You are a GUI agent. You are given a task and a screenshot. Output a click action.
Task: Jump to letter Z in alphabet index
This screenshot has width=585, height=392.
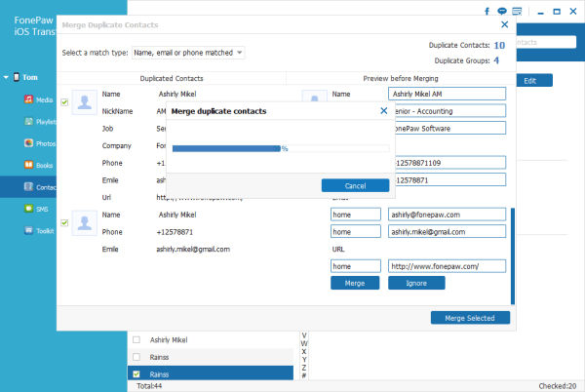tap(304, 368)
